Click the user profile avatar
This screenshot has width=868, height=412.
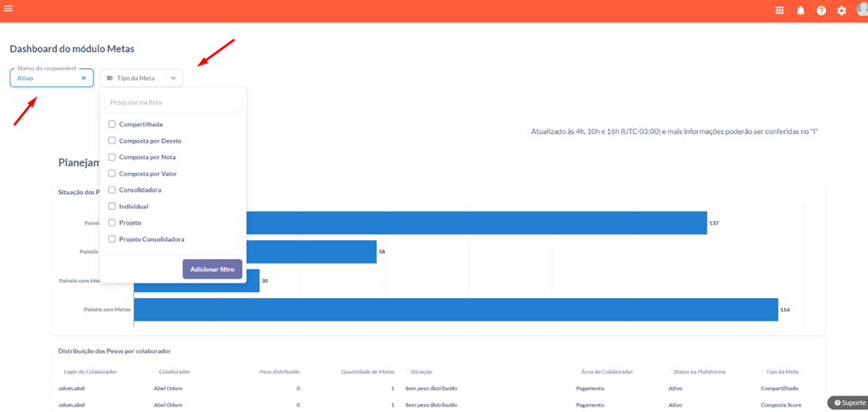861,10
